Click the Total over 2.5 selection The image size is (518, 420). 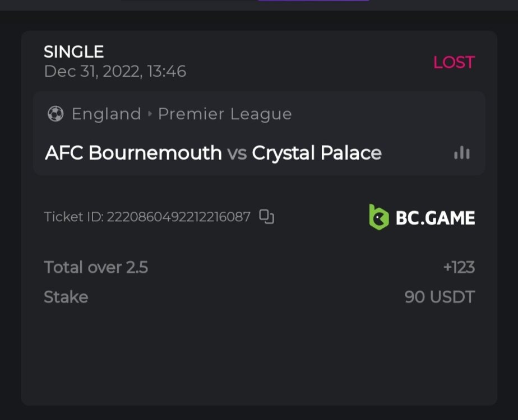click(x=96, y=268)
